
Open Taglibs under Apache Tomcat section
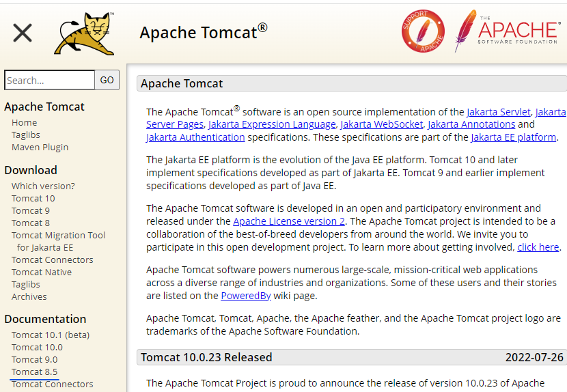(26, 135)
